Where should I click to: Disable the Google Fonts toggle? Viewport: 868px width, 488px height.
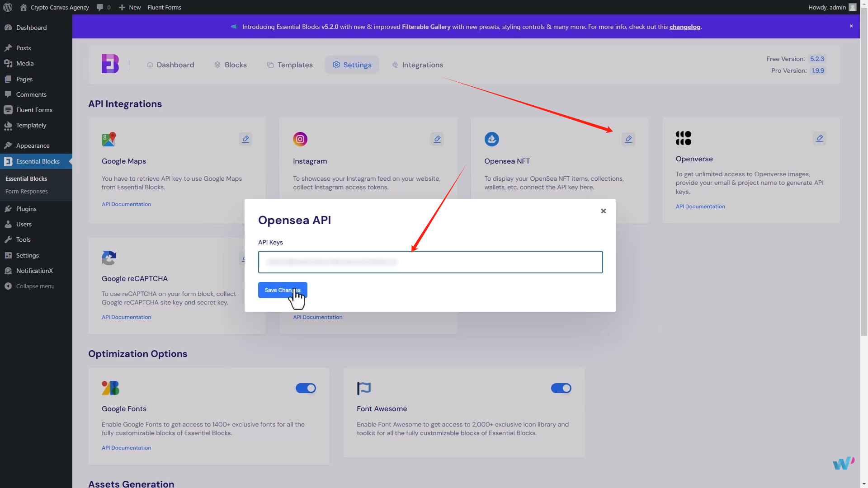click(x=306, y=388)
